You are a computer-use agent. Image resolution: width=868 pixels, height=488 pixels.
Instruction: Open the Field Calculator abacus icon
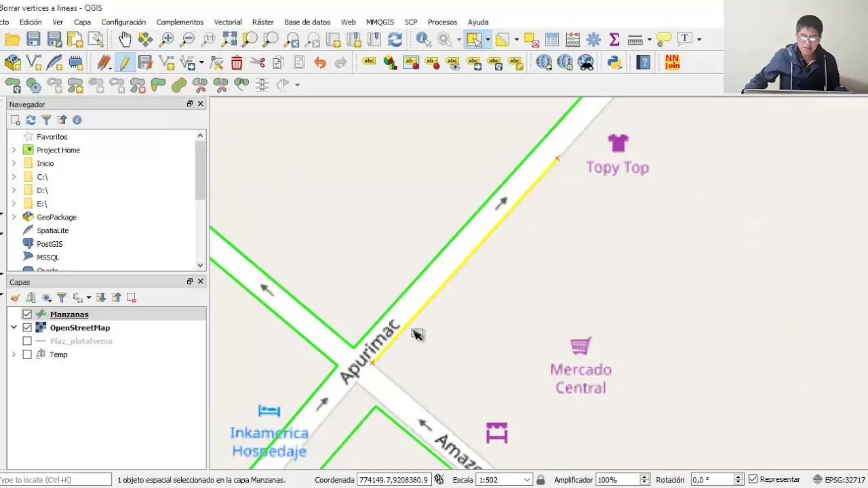(572, 39)
